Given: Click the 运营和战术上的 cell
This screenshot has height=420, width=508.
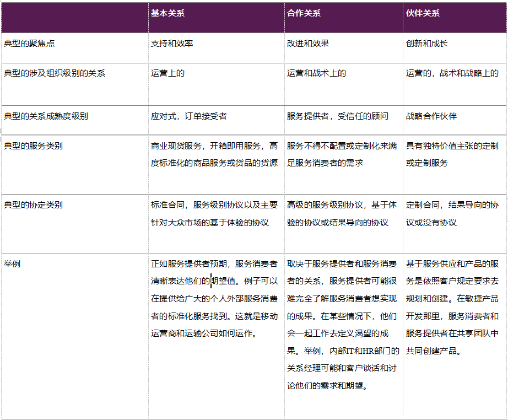Looking at the screenshot, I should coord(316,73).
